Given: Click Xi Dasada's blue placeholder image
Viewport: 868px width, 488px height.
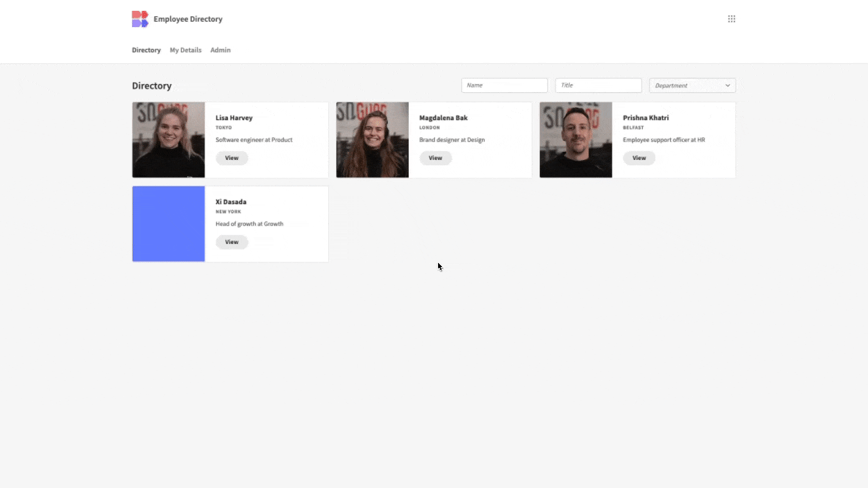Looking at the screenshot, I should (168, 224).
